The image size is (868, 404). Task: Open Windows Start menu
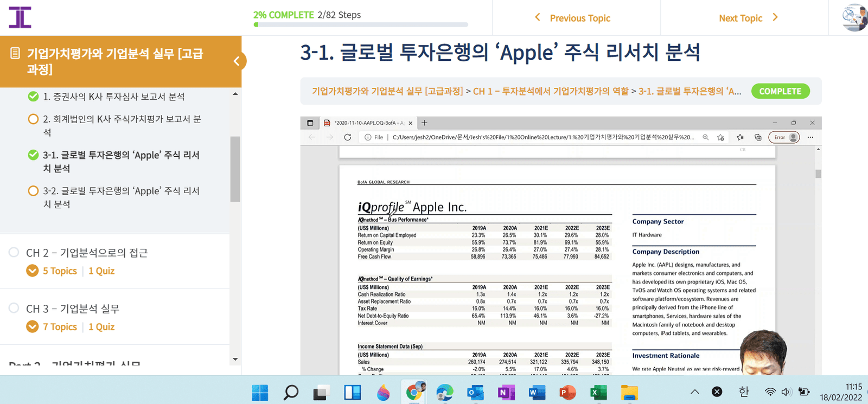click(x=260, y=392)
